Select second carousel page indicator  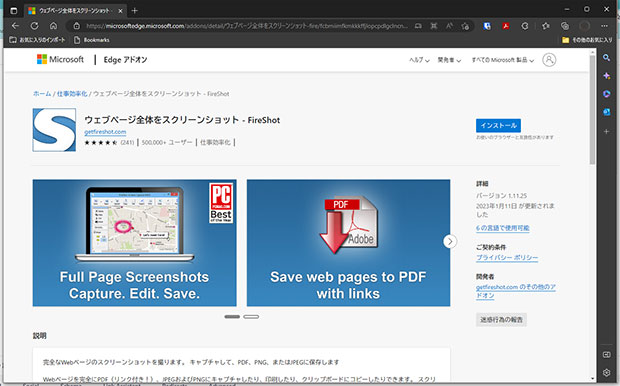pos(251,317)
